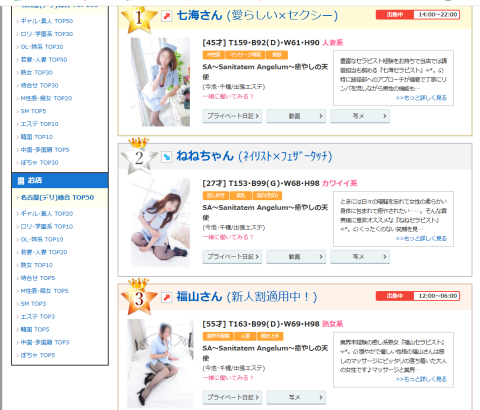This screenshot has height=410, width=480.
Task: Click the bronze rank 3 star badge
Action: tap(139, 297)
